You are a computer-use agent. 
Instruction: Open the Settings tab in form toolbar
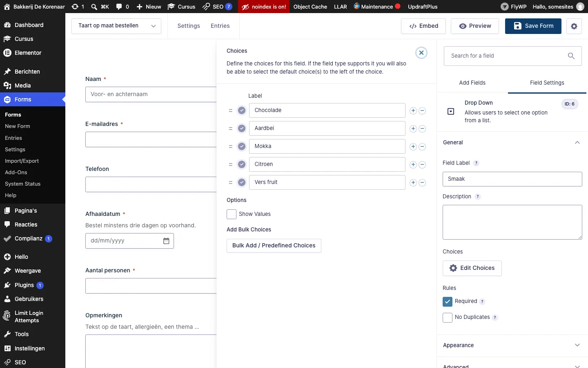point(189,26)
